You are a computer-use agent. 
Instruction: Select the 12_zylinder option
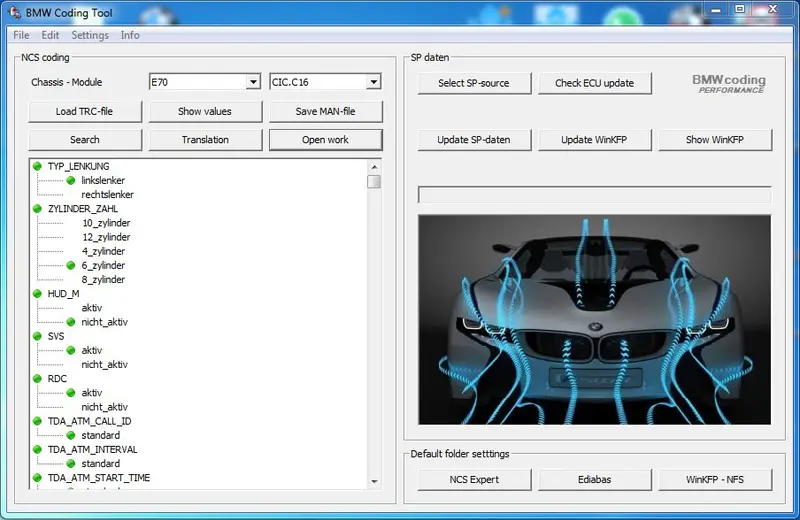pos(106,237)
